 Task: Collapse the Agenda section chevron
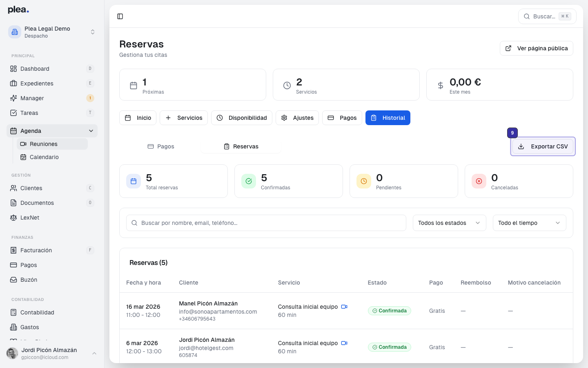tap(91, 131)
